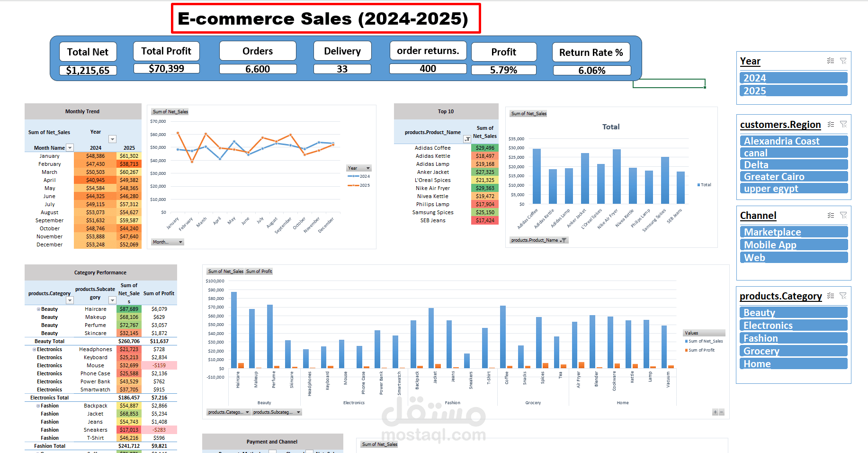Click the plus expand-field button on the category chart
Image resolution: width=868 pixels, height=453 pixels.
[x=715, y=412]
